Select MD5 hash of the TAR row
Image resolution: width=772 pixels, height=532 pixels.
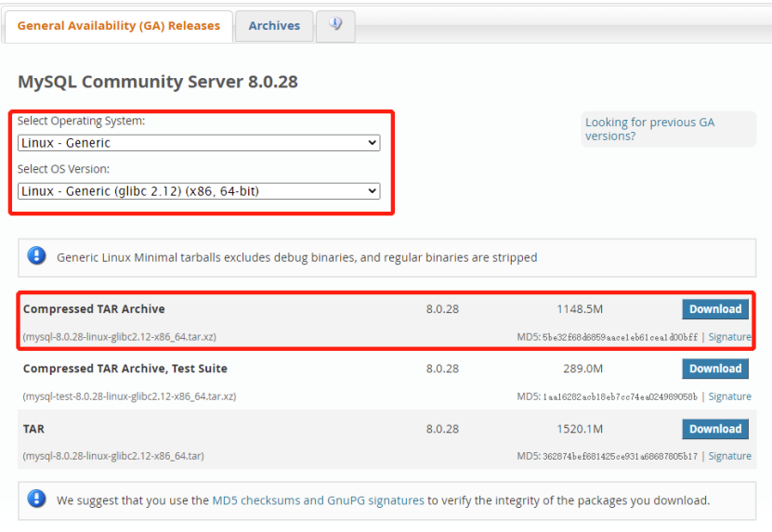[x=620, y=456]
